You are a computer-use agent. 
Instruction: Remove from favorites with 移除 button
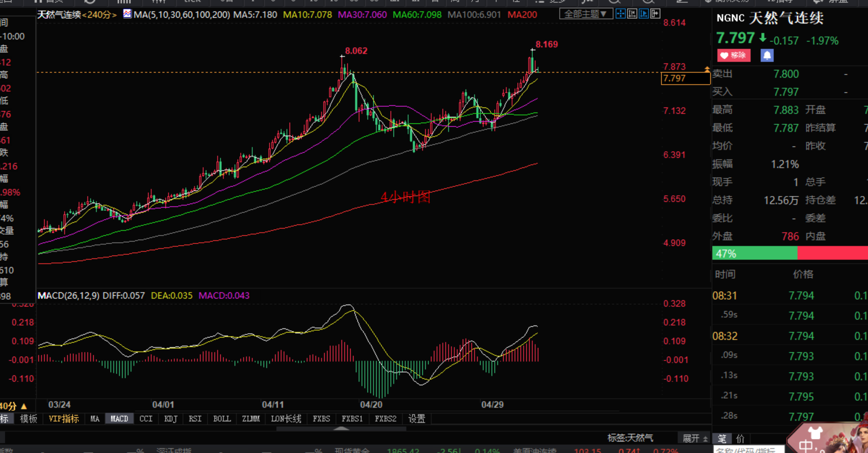(734, 55)
